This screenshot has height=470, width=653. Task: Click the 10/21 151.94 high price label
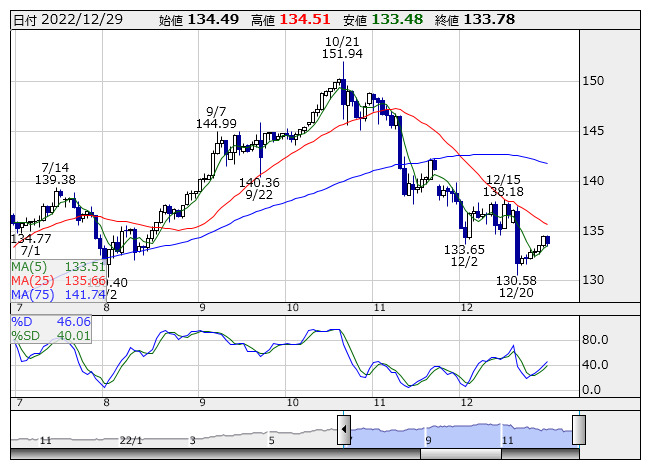342,47
